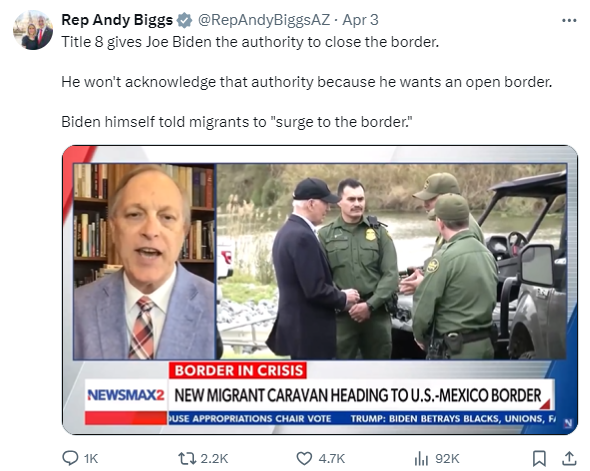Open the three-dot more options menu

pyautogui.click(x=569, y=21)
